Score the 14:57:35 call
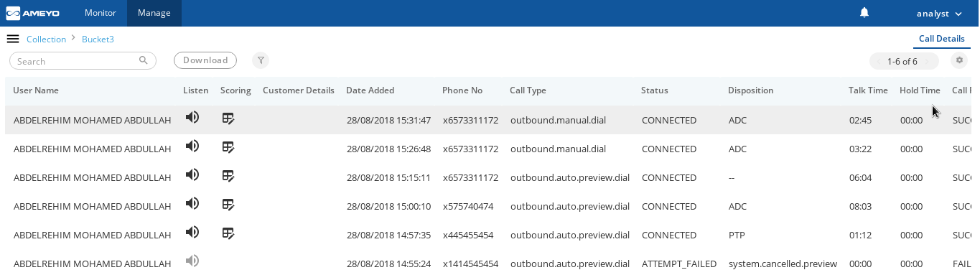 (x=228, y=233)
